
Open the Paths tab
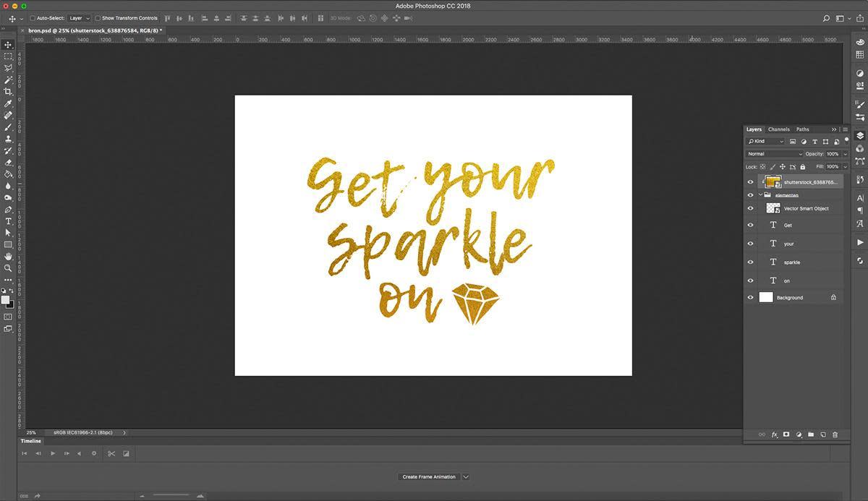[x=802, y=129]
